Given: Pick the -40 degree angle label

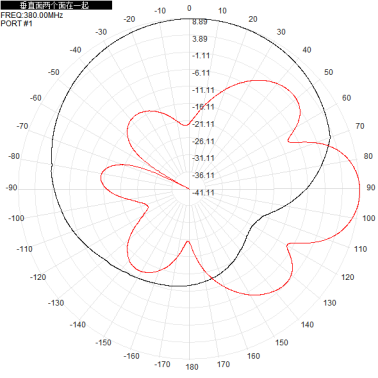Looking at the screenshot, I should coord(75,50).
